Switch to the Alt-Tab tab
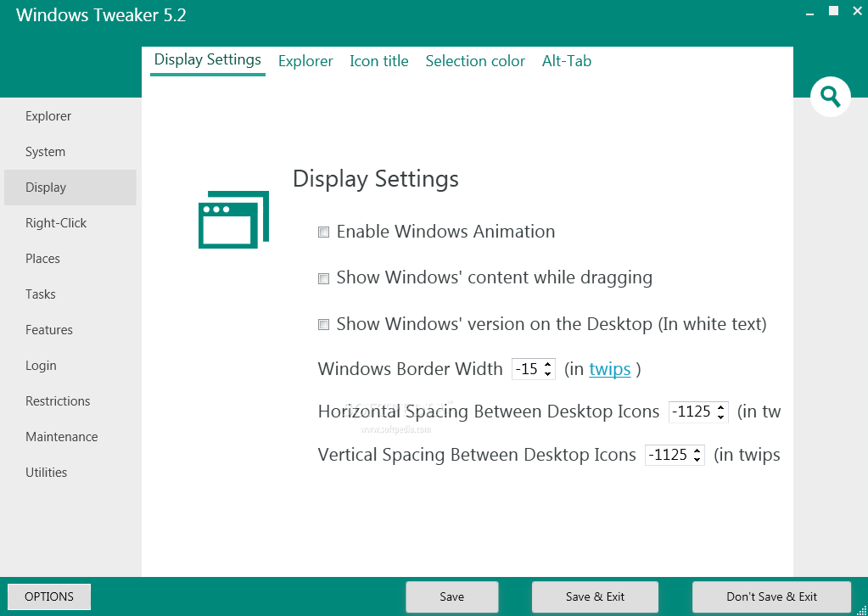The image size is (868, 616). (x=567, y=61)
